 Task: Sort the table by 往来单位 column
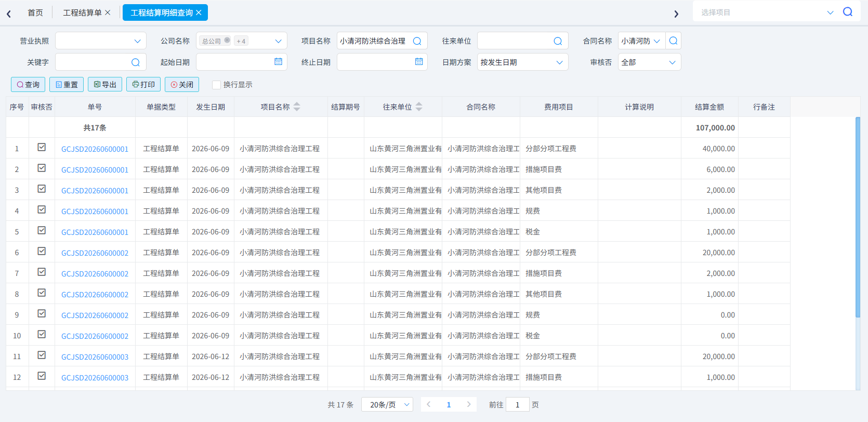[419, 107]
